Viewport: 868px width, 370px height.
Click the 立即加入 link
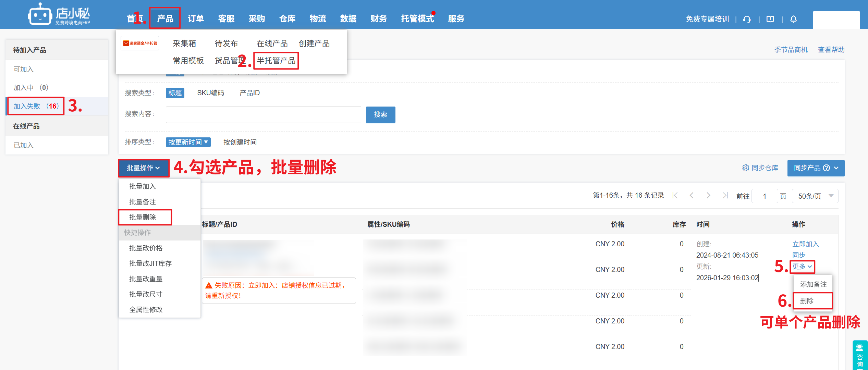[x=805, y=244]
